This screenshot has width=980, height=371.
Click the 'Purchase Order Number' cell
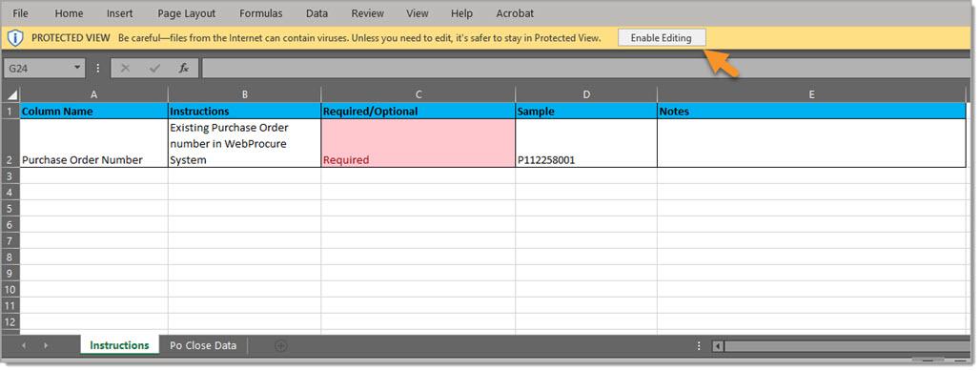click(x=93, y=143)
